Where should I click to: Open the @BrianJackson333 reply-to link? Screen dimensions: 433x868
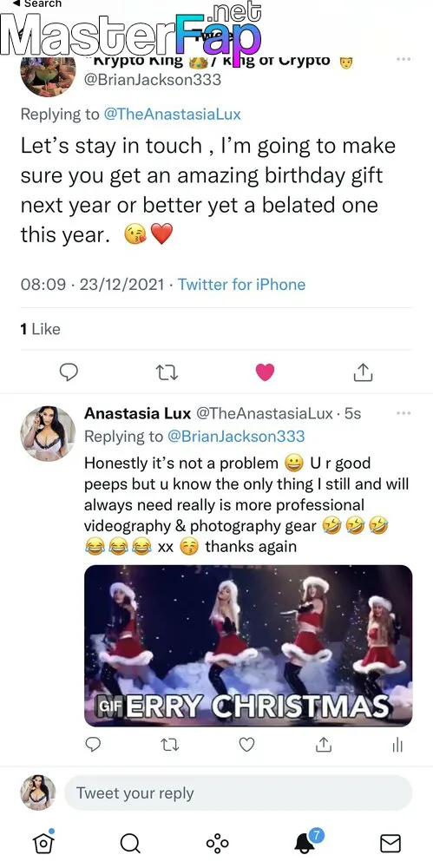pos(236,437)
